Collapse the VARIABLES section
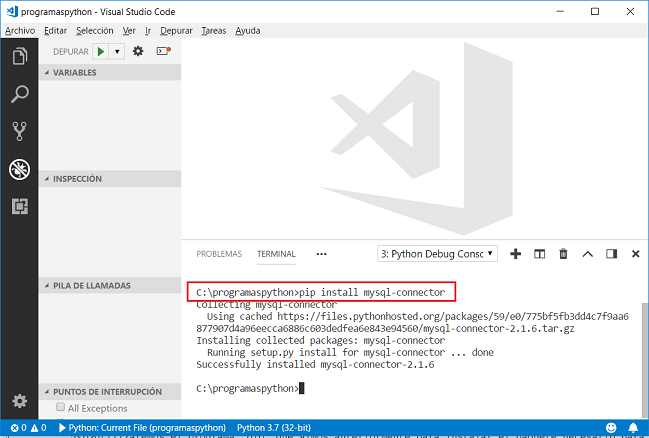Screen dimensions: 649x438 (x=110, y=72)
